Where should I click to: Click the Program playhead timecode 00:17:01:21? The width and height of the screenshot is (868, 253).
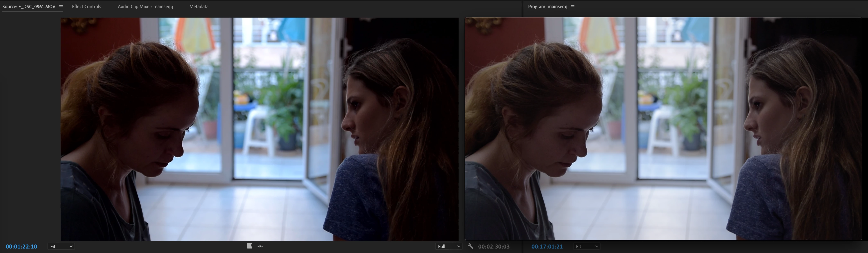(x=547, y=247)
